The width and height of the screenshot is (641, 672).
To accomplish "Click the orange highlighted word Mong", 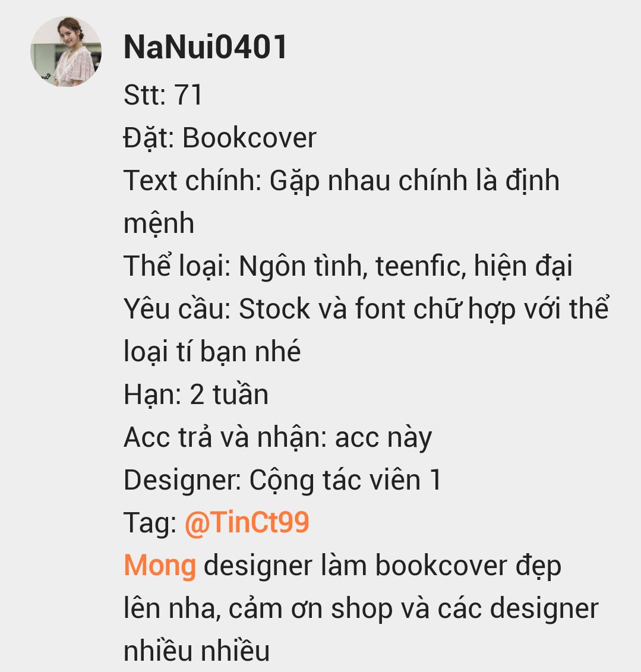I will pyautogui.click(x=160, y=566).
